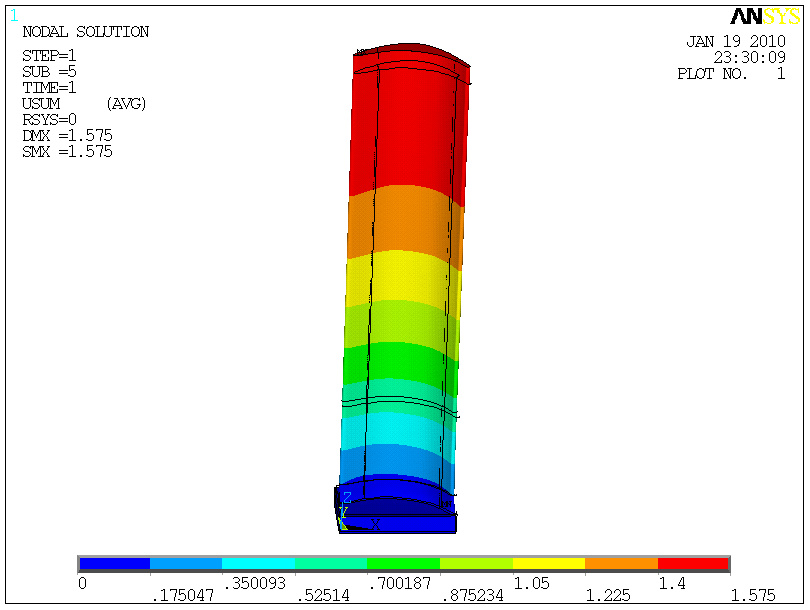The image size is (810, 610).
Task: Click the legend maximum value '1.575' under the colour bar
Action: [x=753, y=596]
